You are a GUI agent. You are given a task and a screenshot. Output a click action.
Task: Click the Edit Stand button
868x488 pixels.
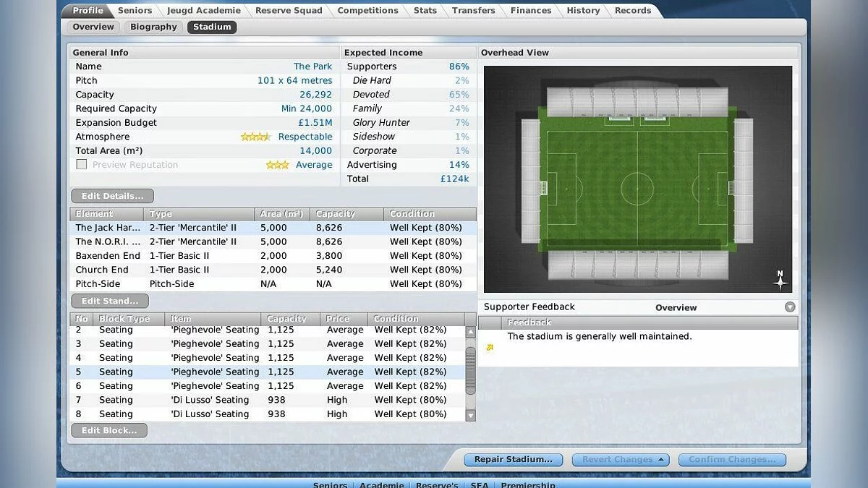(x=110, y=301)
